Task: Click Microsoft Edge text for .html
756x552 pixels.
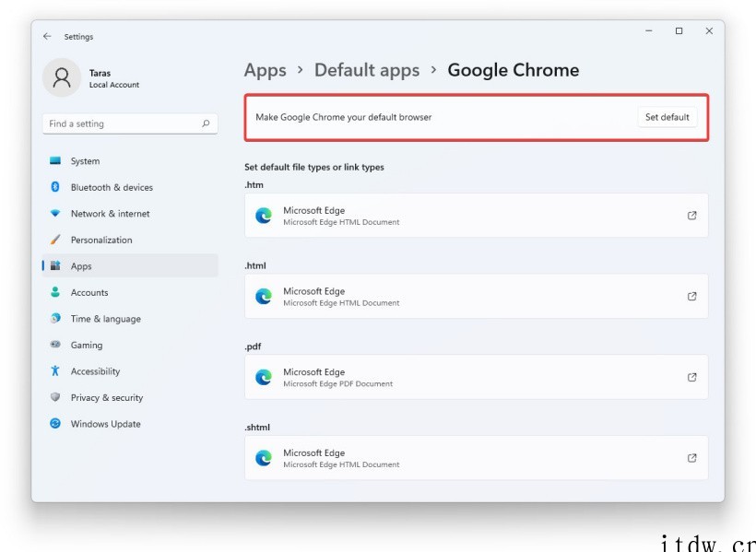Action: point(313,291)
